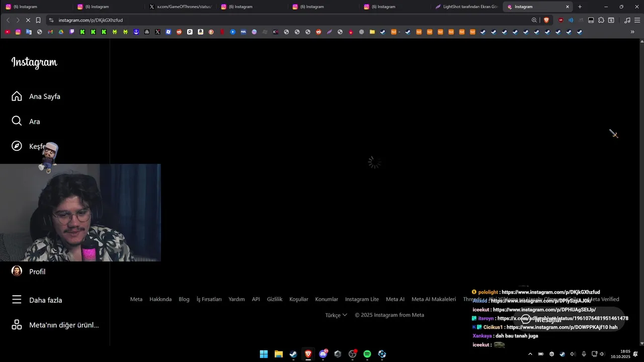Open the Koşullar footer link

click(x=299, y=299)
